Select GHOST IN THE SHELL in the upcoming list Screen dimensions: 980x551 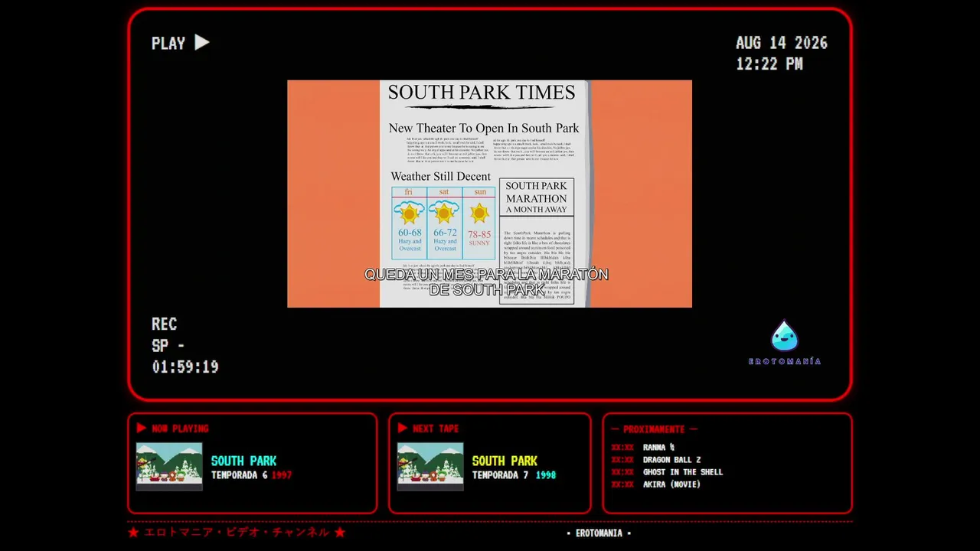pos(683,472)
